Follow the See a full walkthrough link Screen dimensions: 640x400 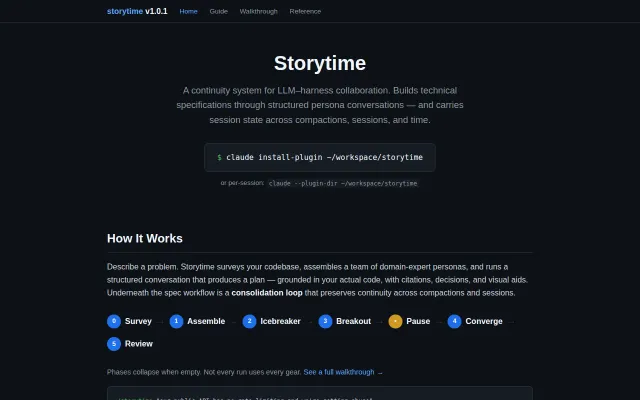pos(343,372)
